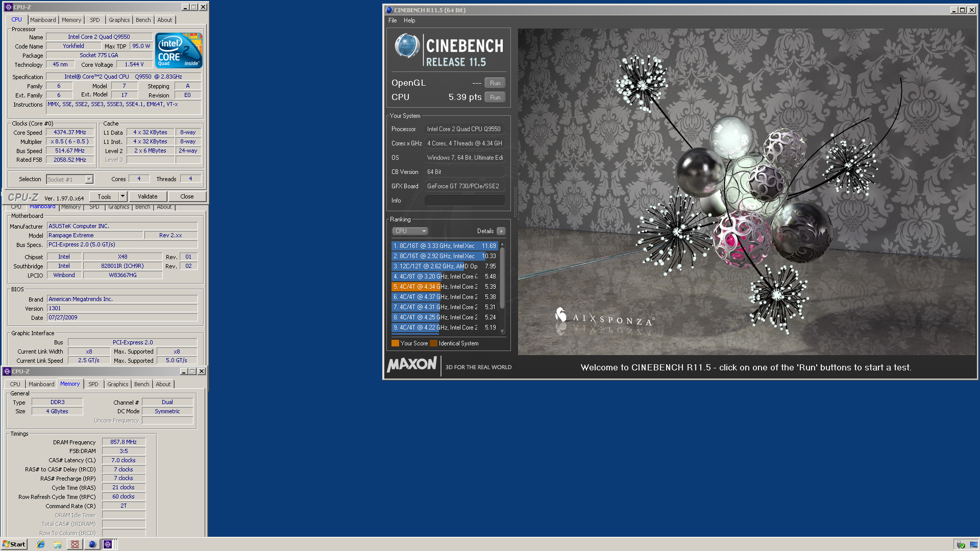Select ranking row 8, 4C/4T @ 4.25 GHz
This screenshot has width=980, height=551.
(444, 317)
